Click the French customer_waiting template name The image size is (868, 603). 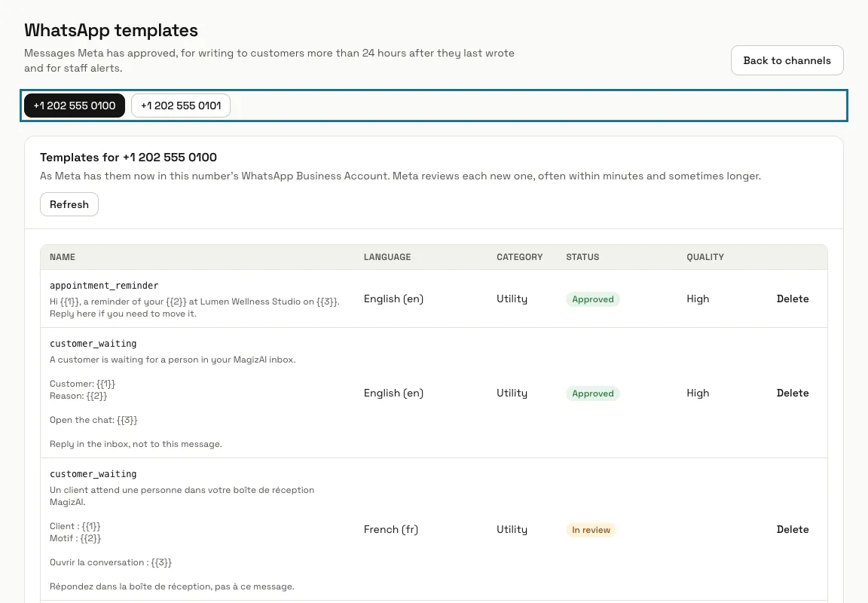point(93,475)
